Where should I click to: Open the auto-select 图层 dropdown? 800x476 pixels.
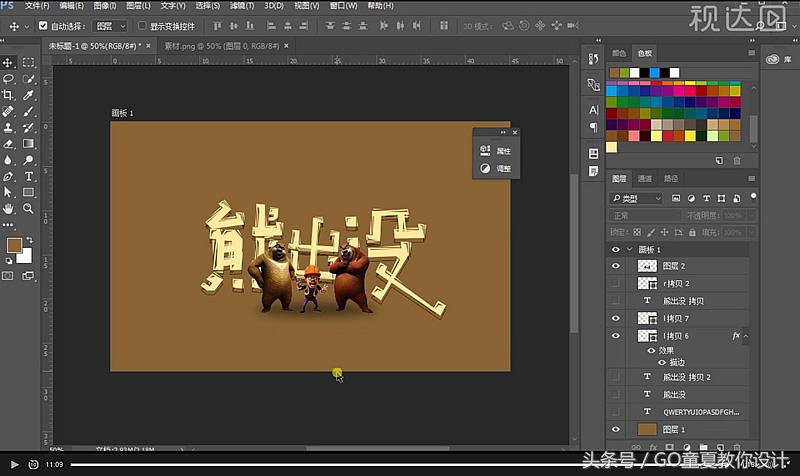(x=110, y=26)
